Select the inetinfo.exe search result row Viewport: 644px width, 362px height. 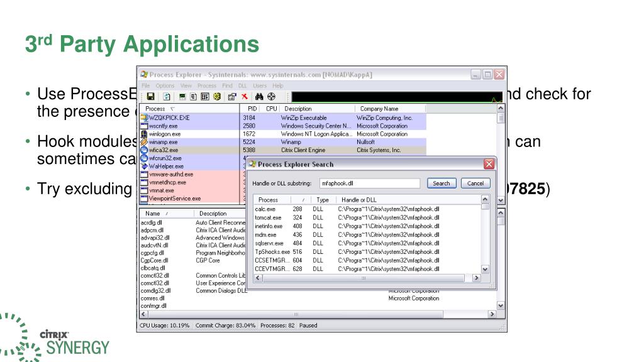367,226
